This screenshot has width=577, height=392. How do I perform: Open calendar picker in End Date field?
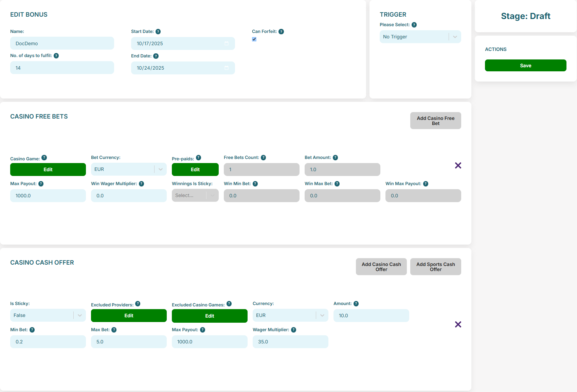pyautogui.click(x=227, y=68)
